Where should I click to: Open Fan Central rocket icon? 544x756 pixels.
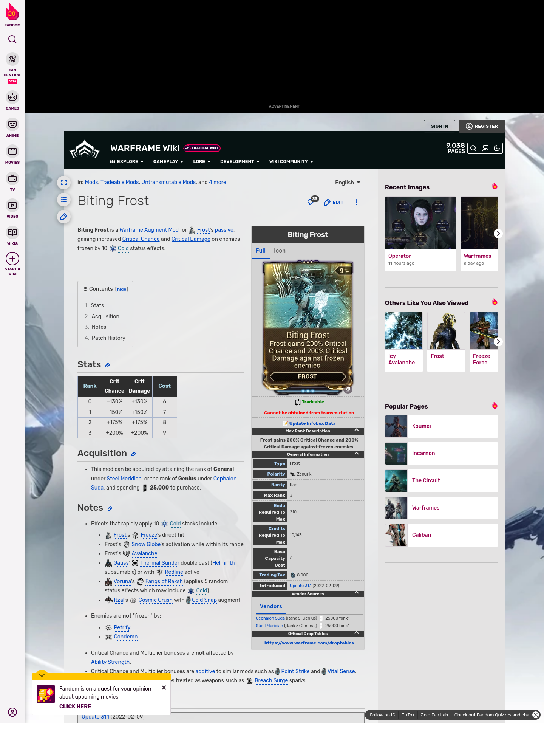coord(12,59)
